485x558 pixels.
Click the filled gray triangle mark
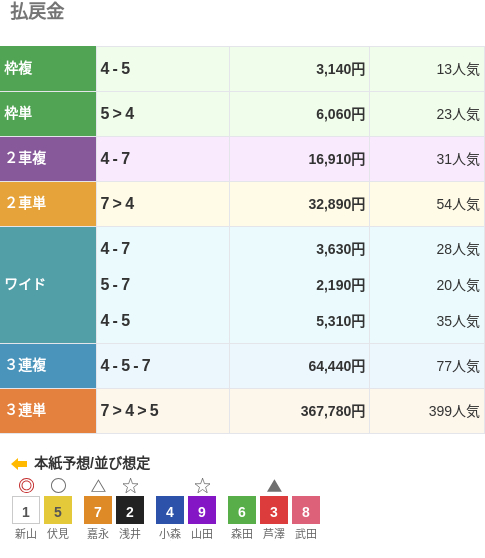tap(274, 486)
